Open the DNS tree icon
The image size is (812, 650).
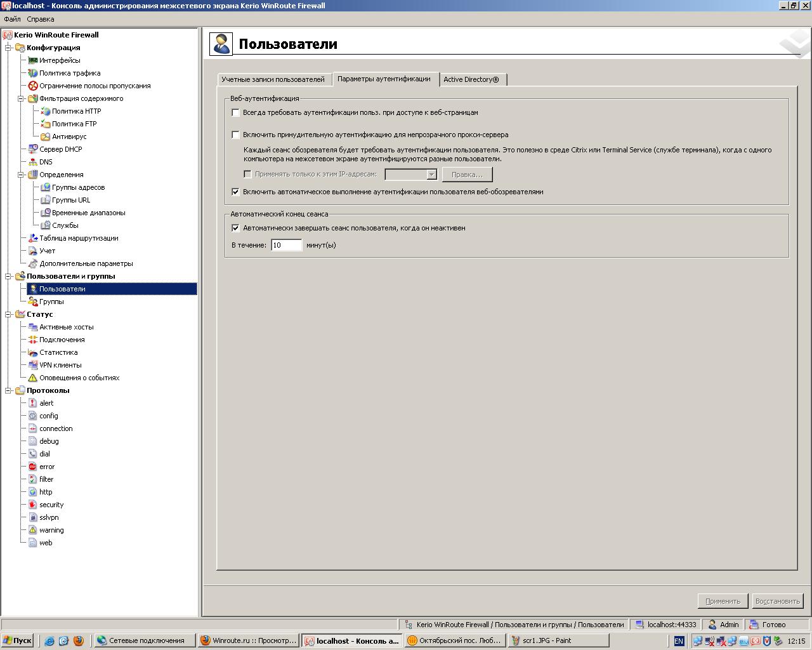[33, 162]
